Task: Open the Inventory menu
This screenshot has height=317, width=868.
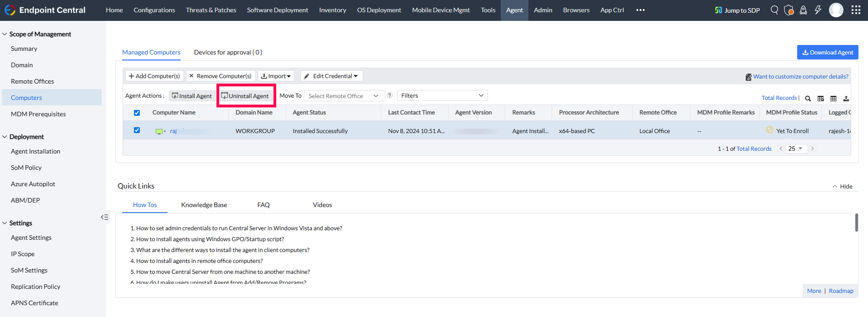Action: pyautogui.click(x=333, y=10)
